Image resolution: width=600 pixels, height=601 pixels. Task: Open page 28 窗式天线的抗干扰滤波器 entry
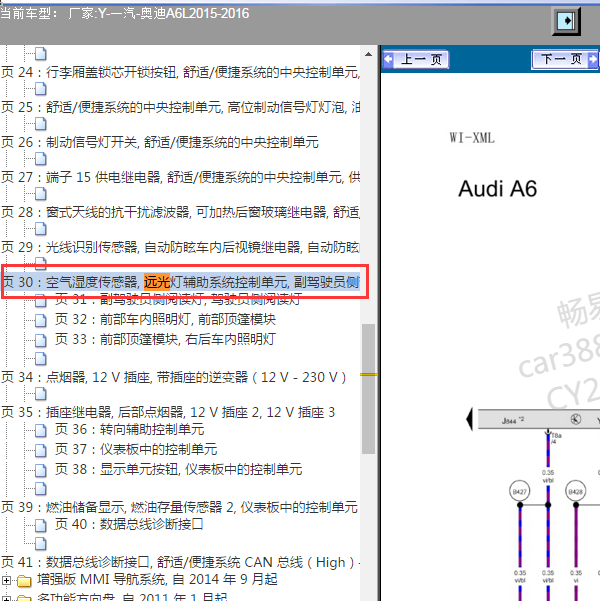pos(181,212)
